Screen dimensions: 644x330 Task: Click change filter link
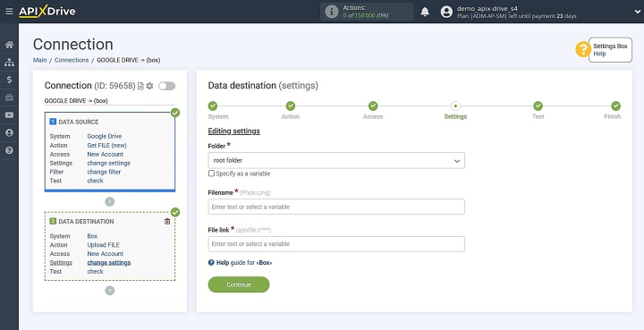(x=104, y=172)
